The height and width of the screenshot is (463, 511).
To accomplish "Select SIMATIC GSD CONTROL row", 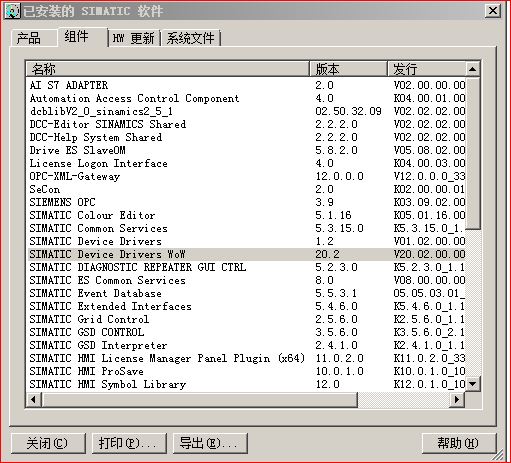I will pos(246,332).
